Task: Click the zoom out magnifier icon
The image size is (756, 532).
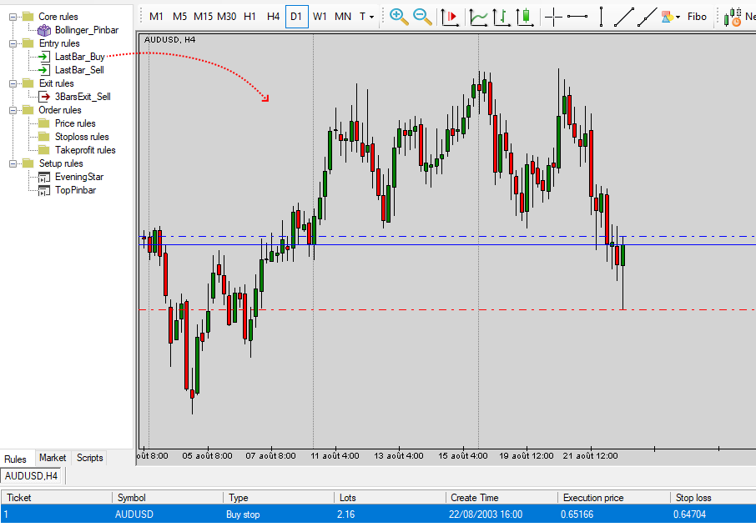Action: pyautogui.click(x=422, y=16)
